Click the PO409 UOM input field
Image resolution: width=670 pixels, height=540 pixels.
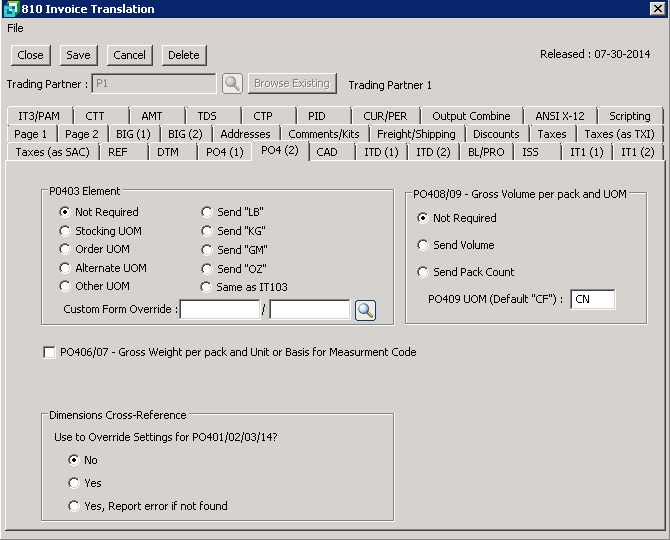tap(592, 299)
